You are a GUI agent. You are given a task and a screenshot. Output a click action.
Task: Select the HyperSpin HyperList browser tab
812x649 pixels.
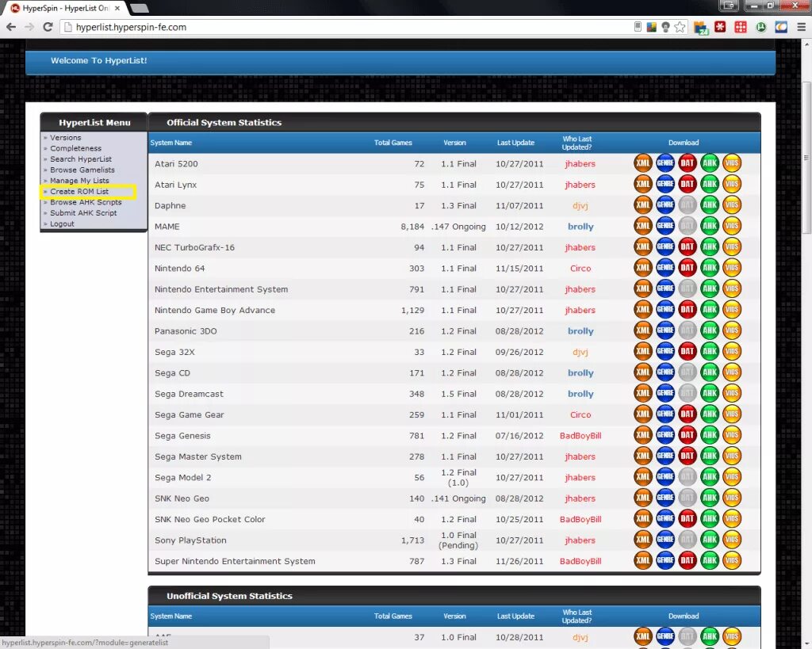click(x=65, y=8)
